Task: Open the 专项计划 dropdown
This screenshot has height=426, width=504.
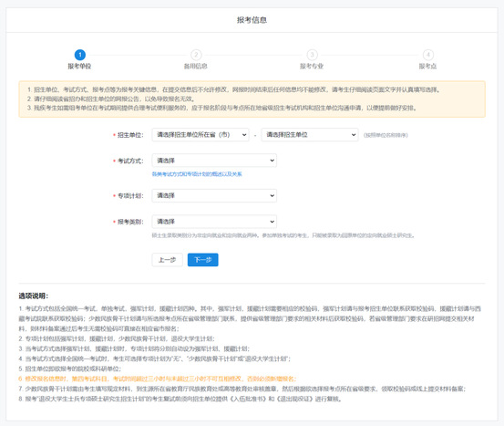Action: pyautogui.click(x=214, y=195)
